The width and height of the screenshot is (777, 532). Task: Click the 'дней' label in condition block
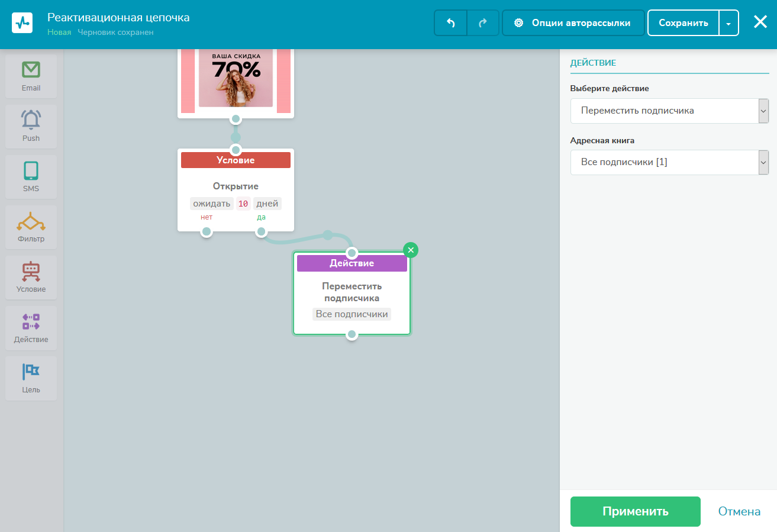pyautogui.click(x=267, y=204)
